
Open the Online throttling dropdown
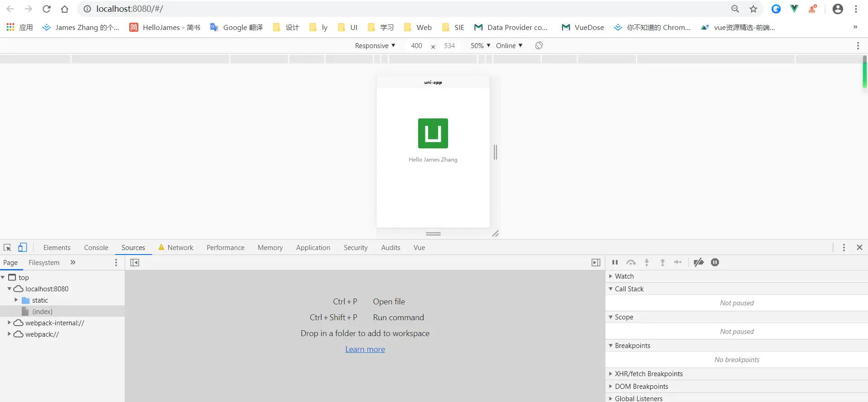[x=509, y=45]
